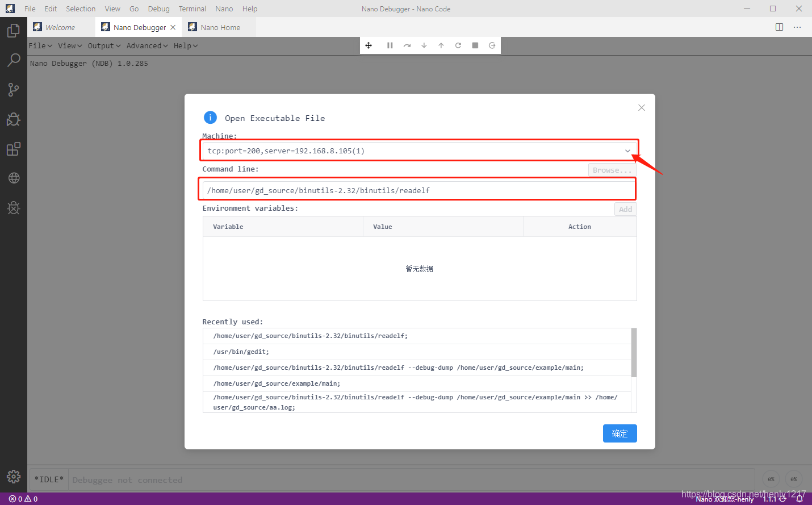Click the Nano Code app logo
The width and height of the screenshot is (812, 505).
point(10,9)
